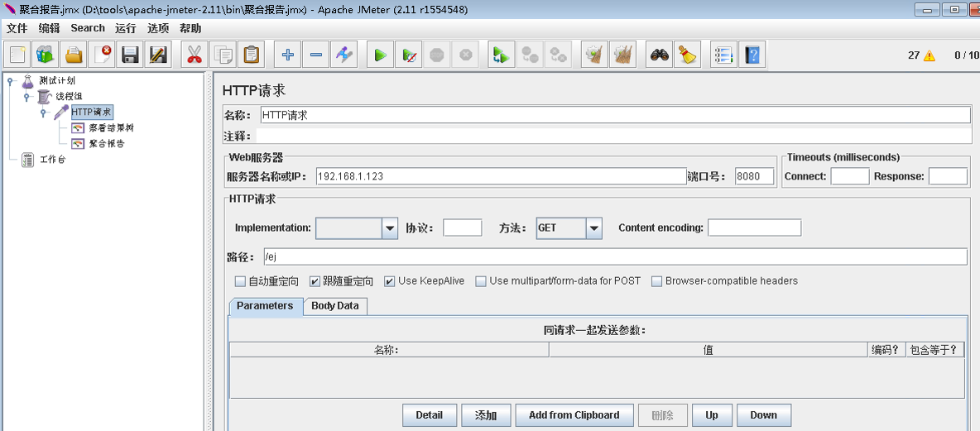Click the Remote shutdown all icon
This screenshot has width=980, height=431.
(x=558, y=55)
